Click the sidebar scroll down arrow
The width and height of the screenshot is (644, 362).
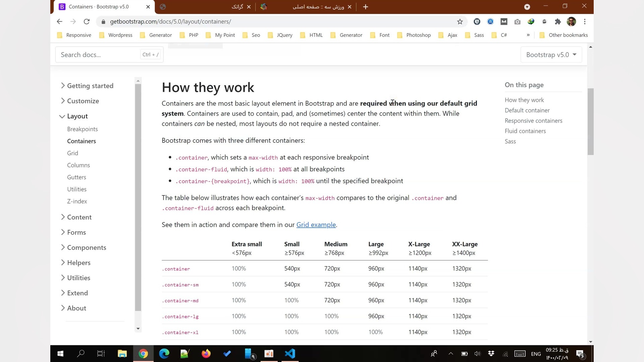tap(138, 329)
